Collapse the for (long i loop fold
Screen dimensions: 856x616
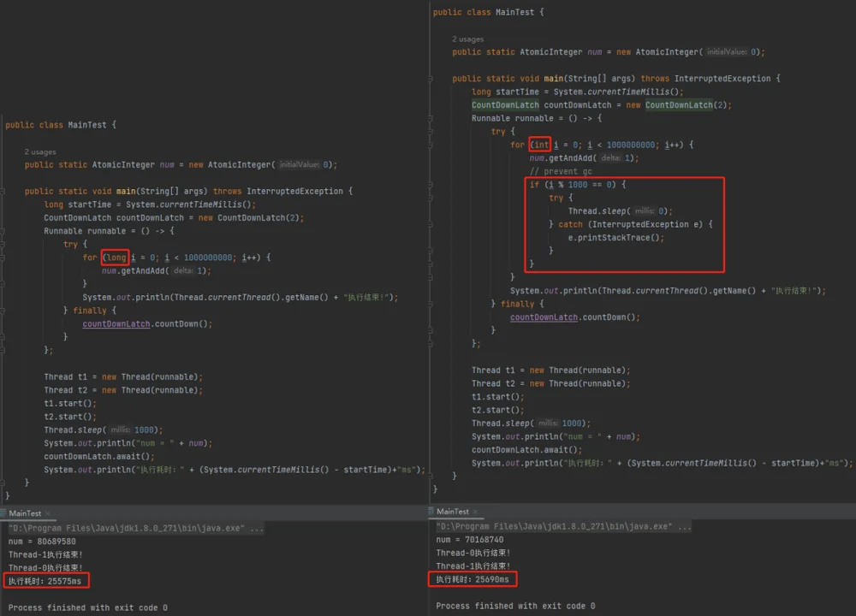coord(3,258)
